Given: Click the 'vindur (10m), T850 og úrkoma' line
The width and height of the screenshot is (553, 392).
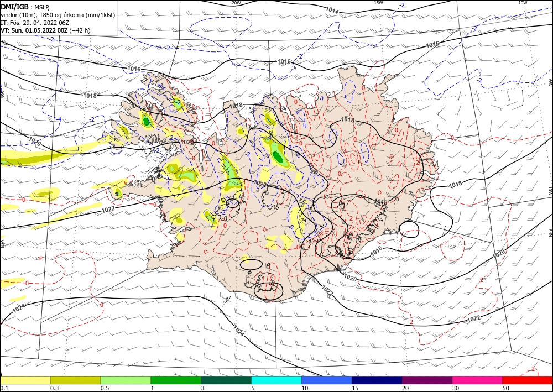Looking at the screenshot, I should coord(58,15).
